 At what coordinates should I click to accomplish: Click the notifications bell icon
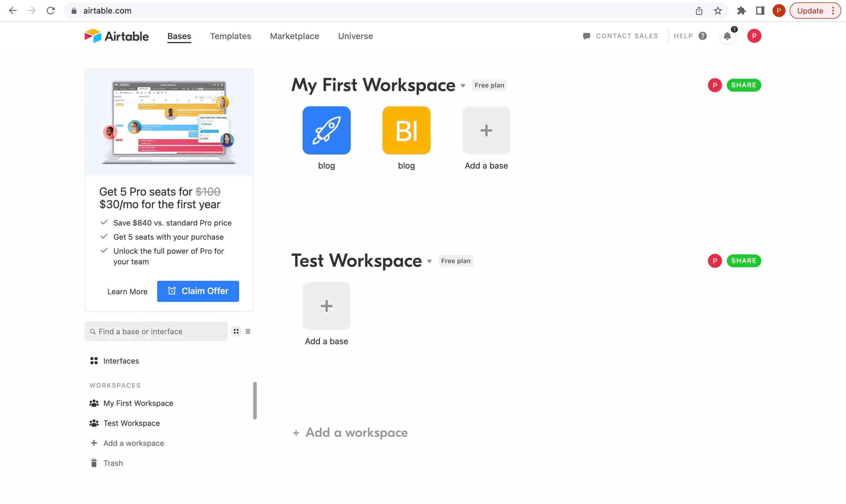pyautogui.click(x=727, y=36)
